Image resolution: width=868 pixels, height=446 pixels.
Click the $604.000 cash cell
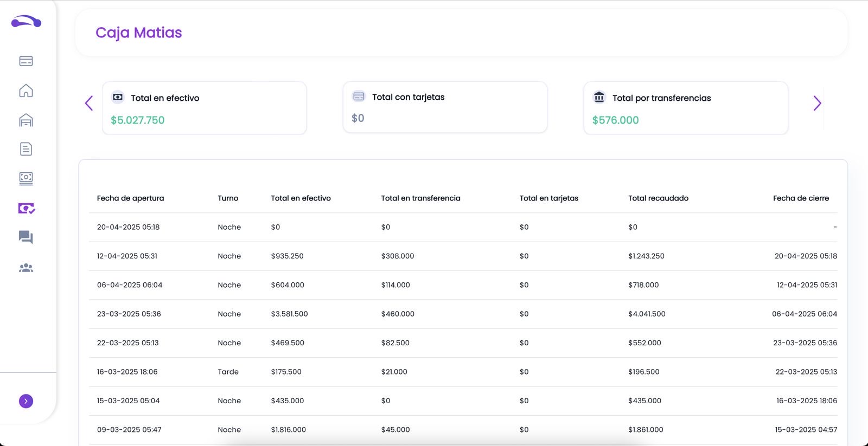[x=288, y=285]
